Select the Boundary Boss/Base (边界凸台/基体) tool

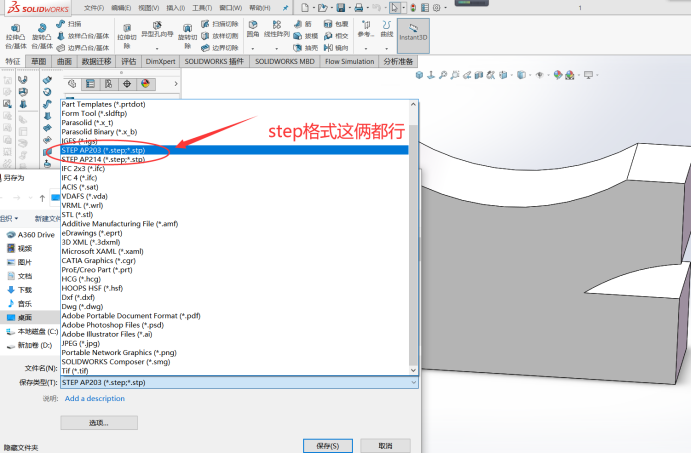pyautogui.click(x=83, y=48)
